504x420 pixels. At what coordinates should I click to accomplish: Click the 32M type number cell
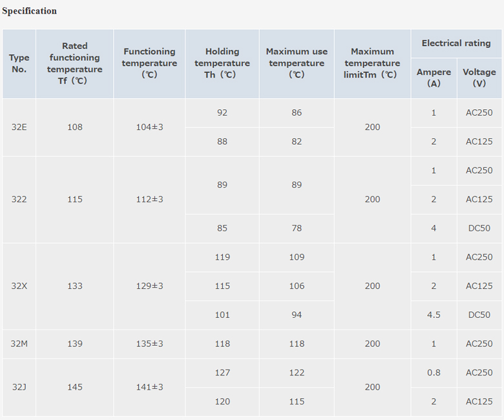(x=19, y=344)
